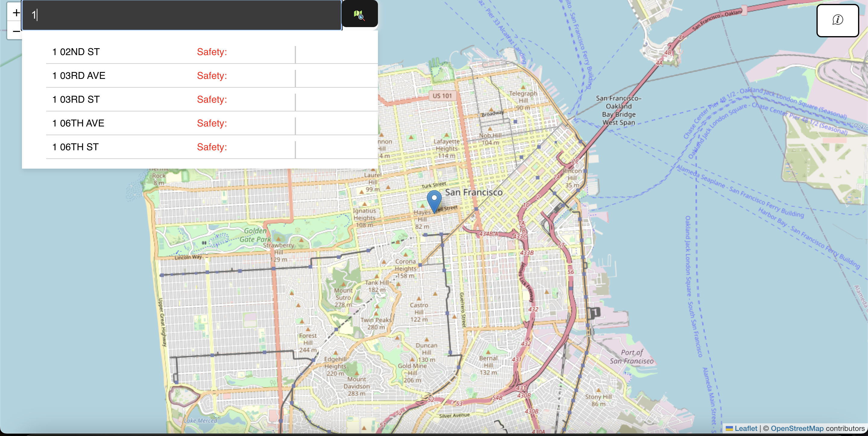
Task: Click the US 101 highway shield
Action: coord(442,96)
